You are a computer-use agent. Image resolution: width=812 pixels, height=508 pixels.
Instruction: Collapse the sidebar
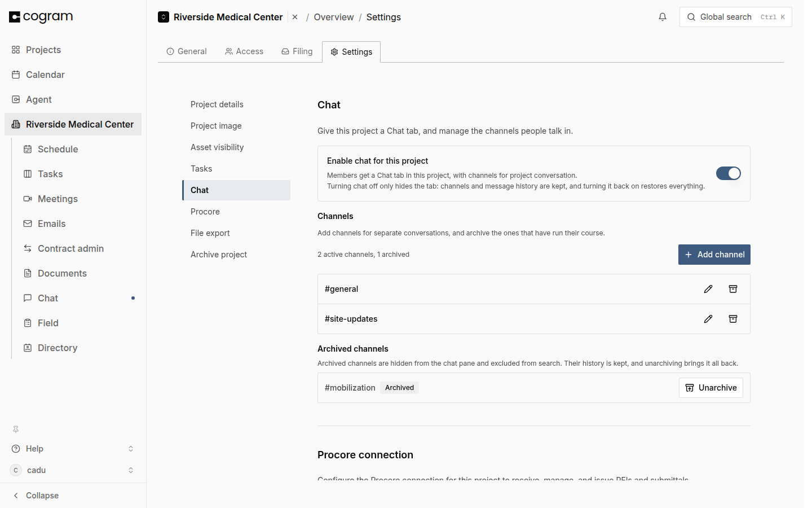click(x=73, y=496)
